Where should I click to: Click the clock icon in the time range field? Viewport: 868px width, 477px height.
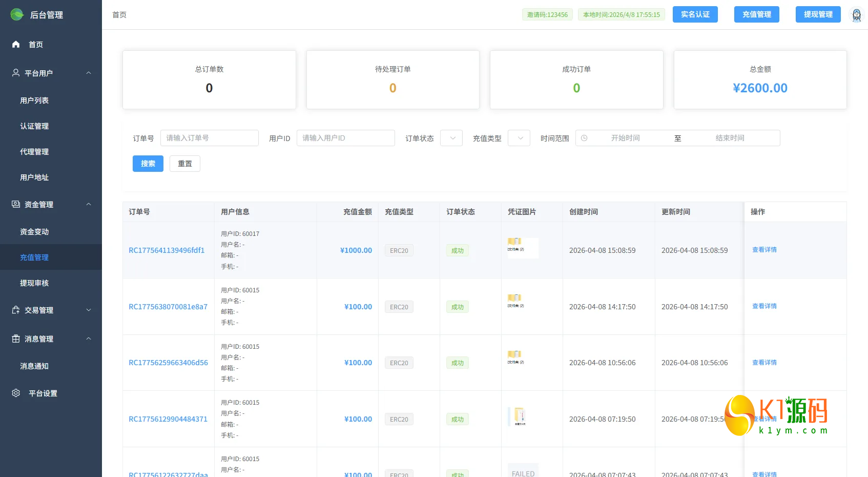[584, 138]
